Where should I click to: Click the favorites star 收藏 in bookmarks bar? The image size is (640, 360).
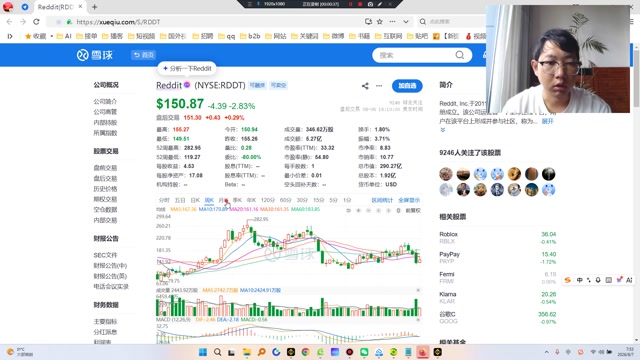pos(36,36)
